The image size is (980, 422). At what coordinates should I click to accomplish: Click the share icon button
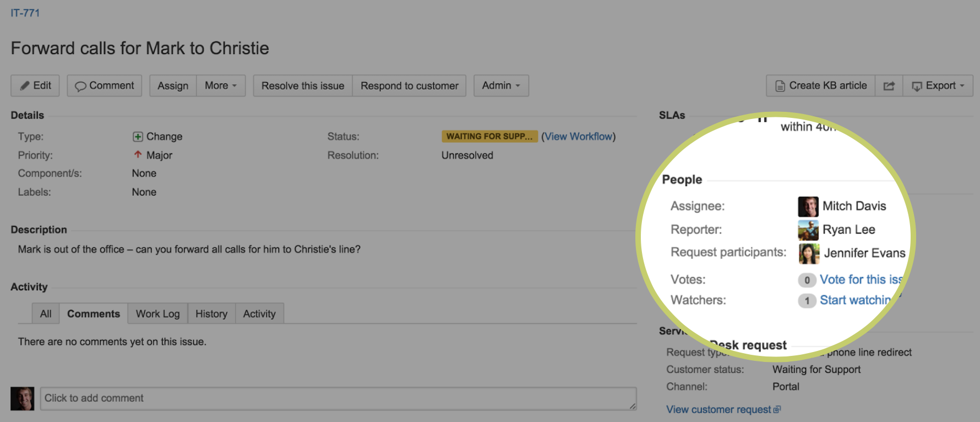(889, 86)
